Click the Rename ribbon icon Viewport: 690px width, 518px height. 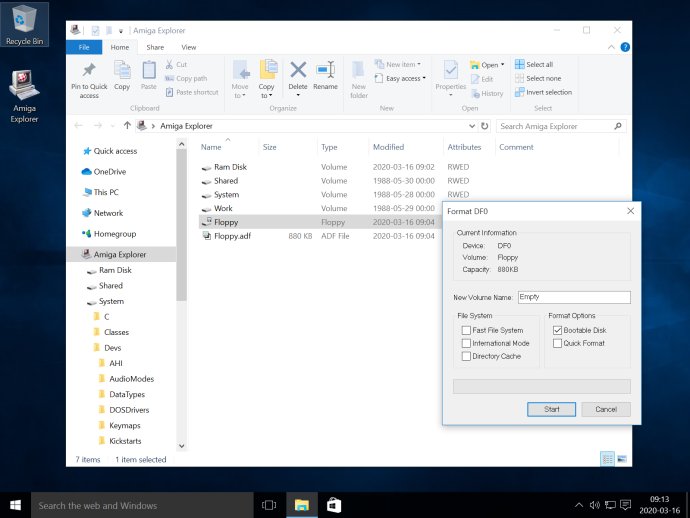click(x=326, y=75)
